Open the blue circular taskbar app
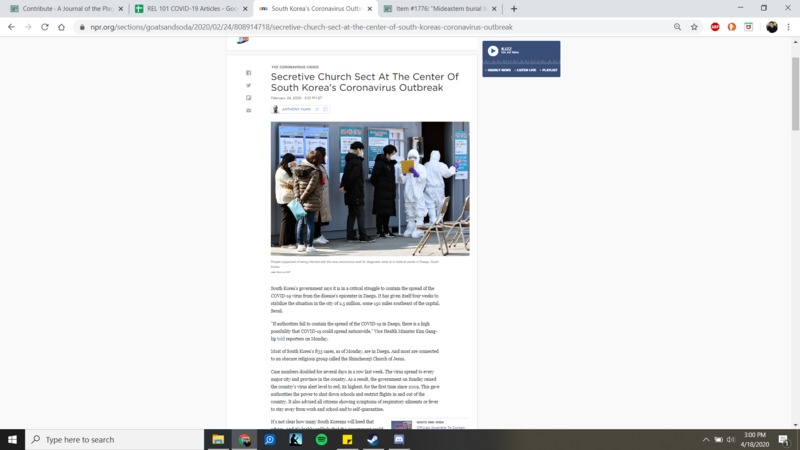 pyautogui.click(x=270, y=439)
